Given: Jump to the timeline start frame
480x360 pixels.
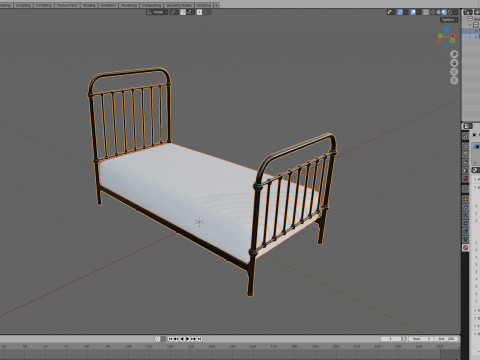Looking at the screenshot, I should (170, 339).
